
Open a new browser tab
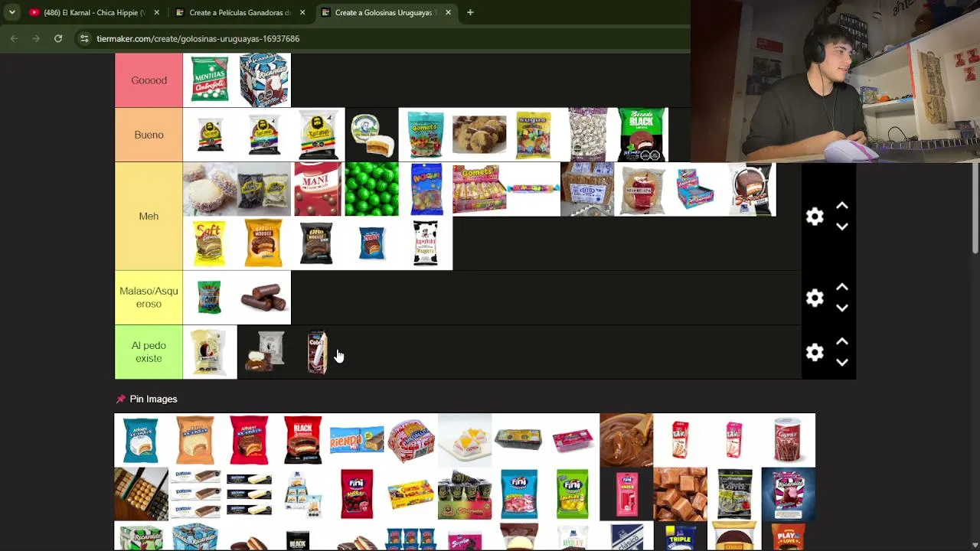[470, 12]
